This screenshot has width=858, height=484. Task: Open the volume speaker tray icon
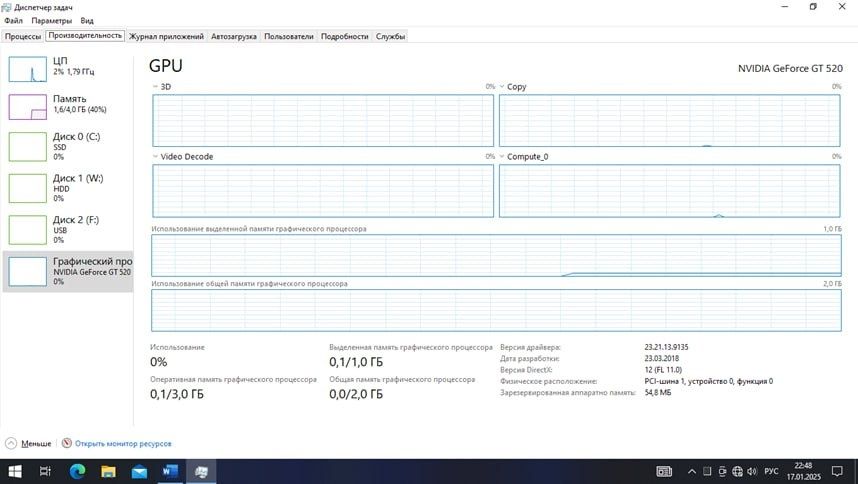[752, 471]
